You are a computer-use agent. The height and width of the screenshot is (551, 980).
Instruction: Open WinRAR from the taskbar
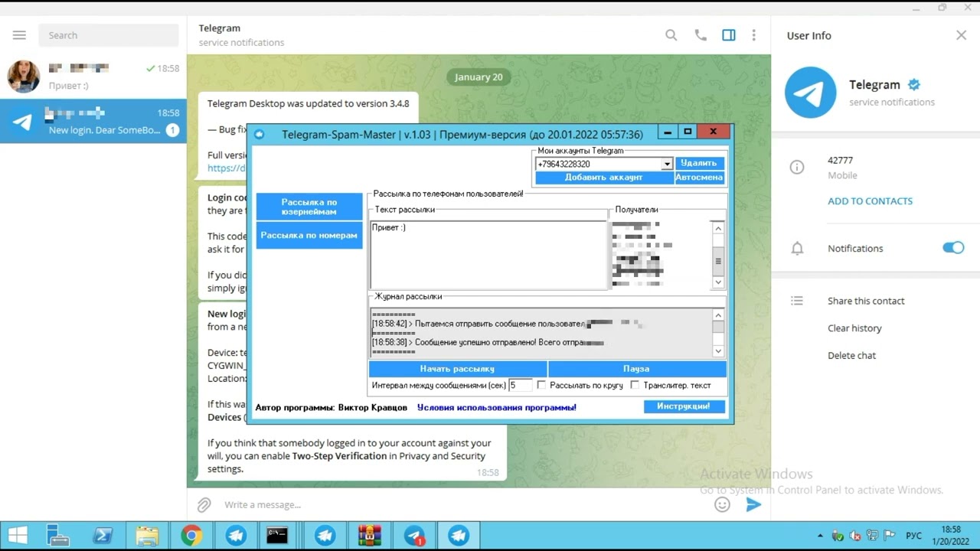[x=369, y=536]
